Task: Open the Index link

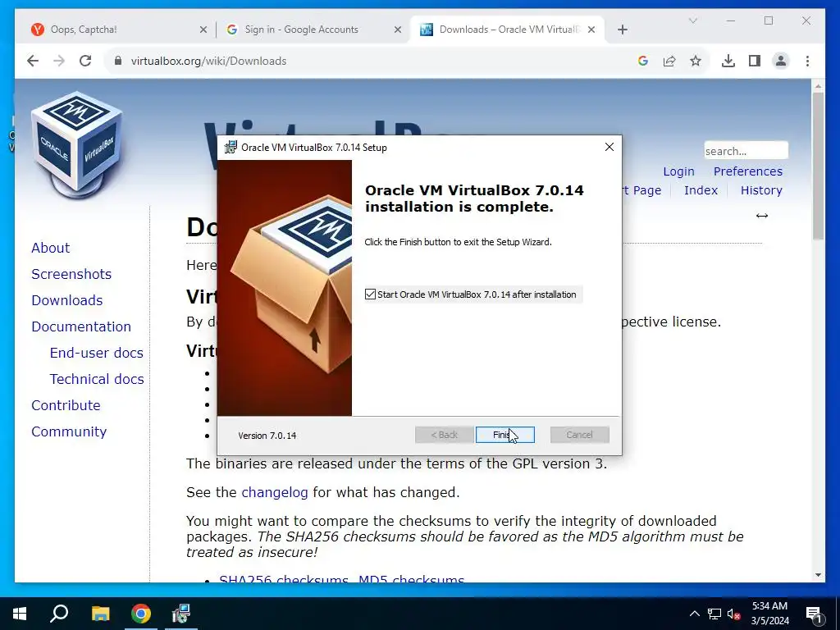Action: tap(701, 190)
